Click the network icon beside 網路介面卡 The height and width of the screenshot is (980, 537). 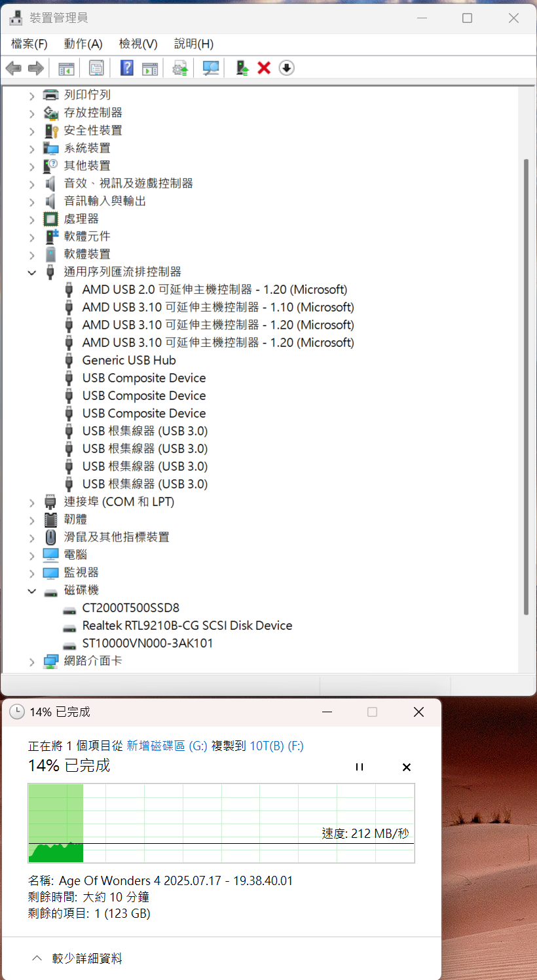[50, 661]
